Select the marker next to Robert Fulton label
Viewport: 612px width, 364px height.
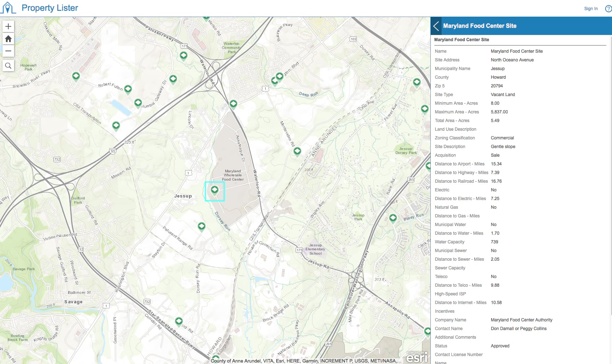coord(128,89)
